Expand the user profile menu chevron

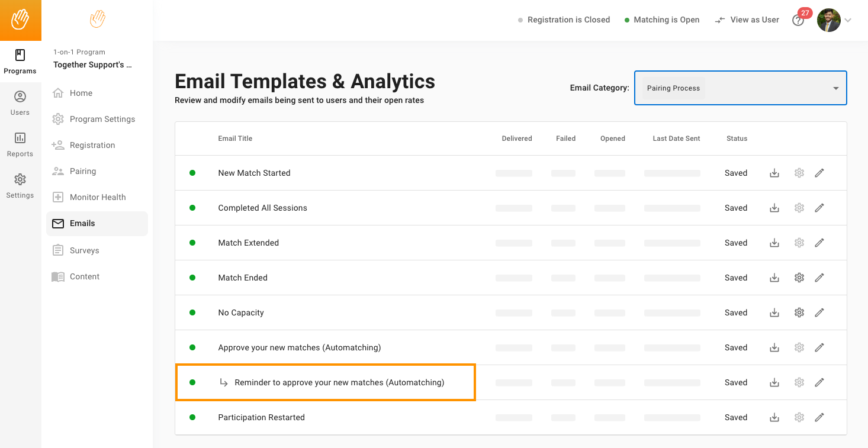pyautogui.click(x=848, y=20)
